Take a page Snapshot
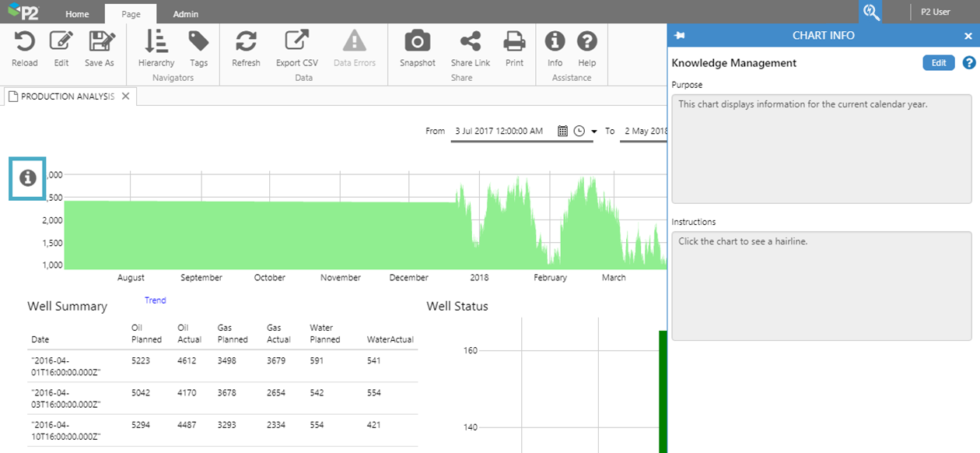Image resolution: width=980 pixels, height=453 pixels. point(417,42)
